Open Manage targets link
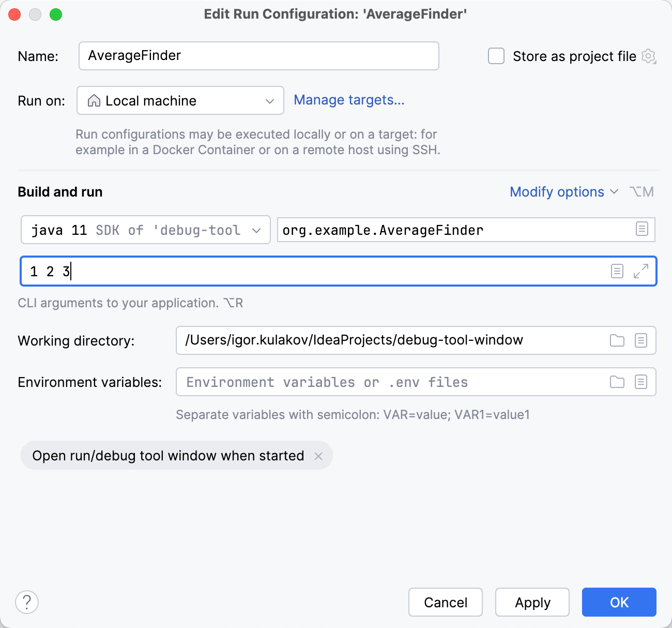 [349, 100]
